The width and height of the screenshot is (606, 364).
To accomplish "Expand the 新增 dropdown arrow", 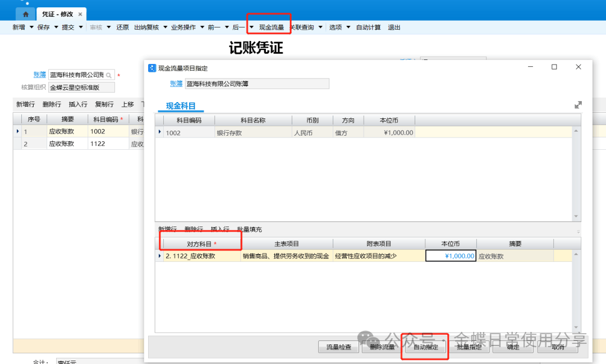I will coord(31,27).
